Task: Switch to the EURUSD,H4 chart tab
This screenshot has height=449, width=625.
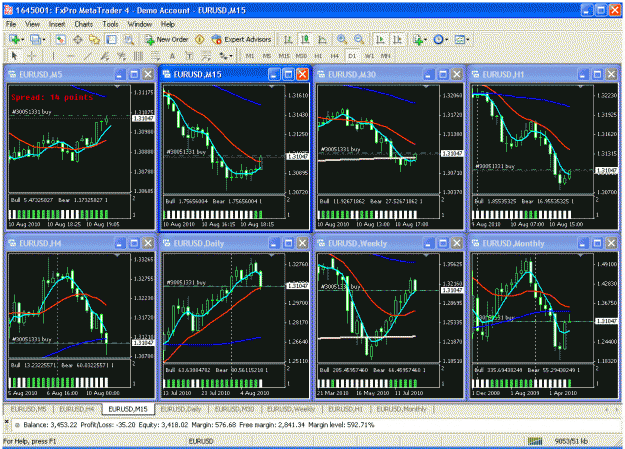Action: (x=77, y=409)
